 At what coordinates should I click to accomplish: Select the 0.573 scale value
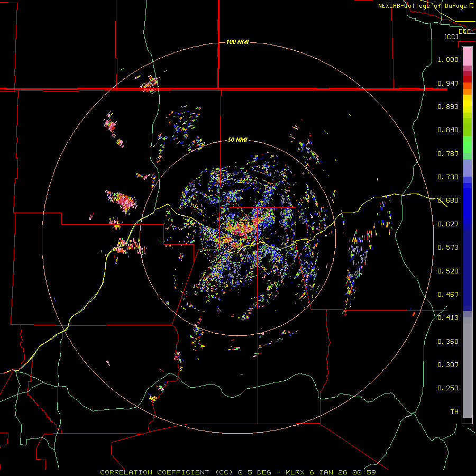pyautogui.click(x=448, y=248)
